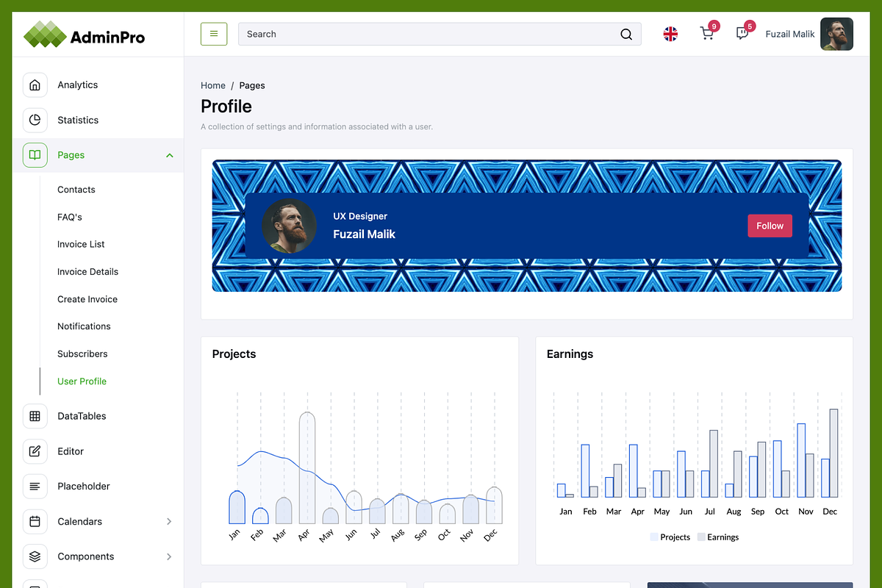Toggle Earnings series in chart legend
Viewport: 882px width, 588px height.
click(x=718, y=537)
